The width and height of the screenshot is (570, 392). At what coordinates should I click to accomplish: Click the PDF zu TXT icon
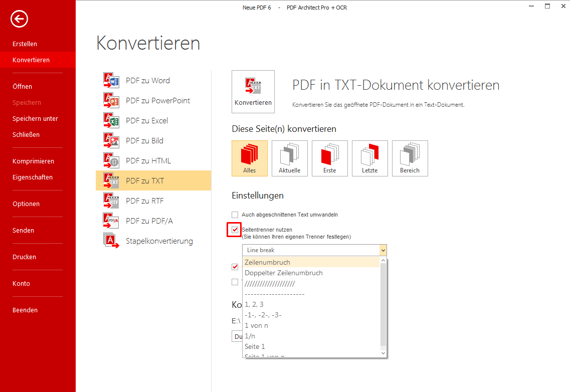(111, 181)
